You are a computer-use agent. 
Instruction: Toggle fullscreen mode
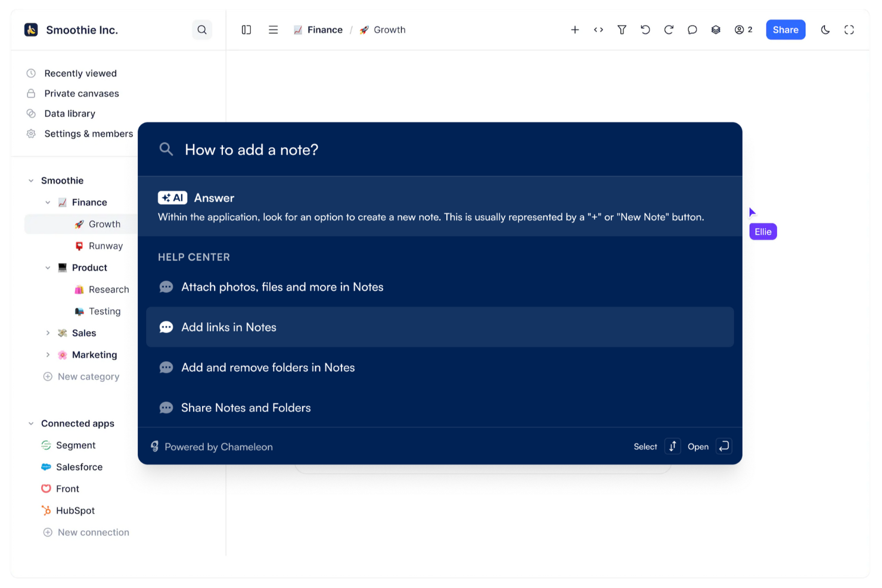point(849,29)
